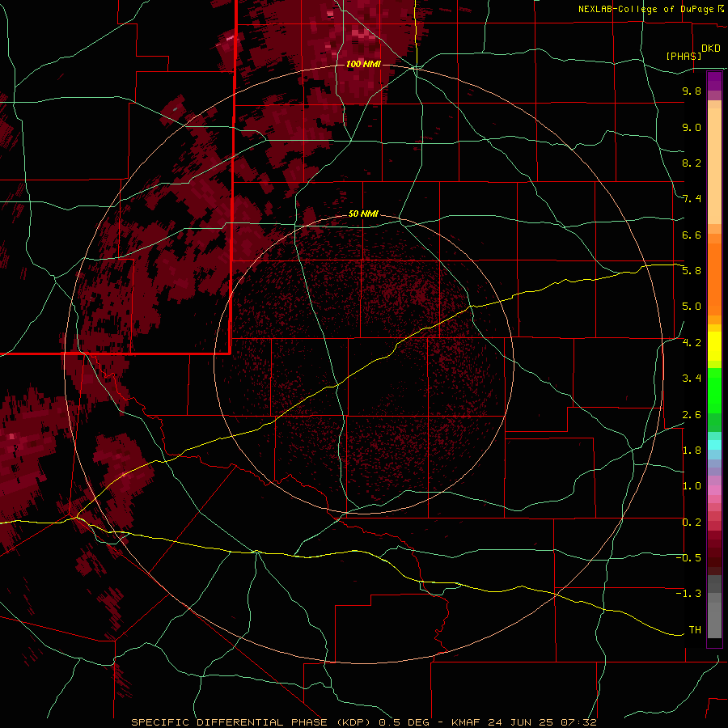The width and height of the screenshot is (728, 728).
Task: Click the [PHAS] units label
Action: click(x=684, y=56)
